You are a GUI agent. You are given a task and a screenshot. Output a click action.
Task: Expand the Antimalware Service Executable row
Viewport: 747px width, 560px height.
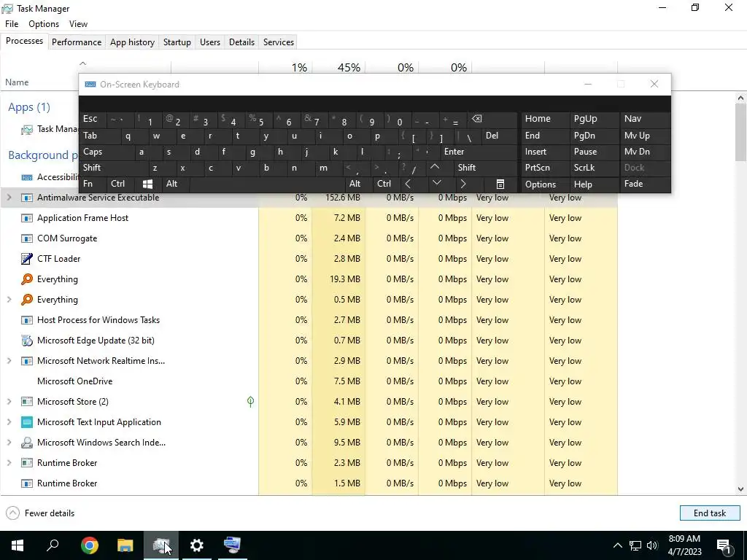pyautogui.click(x=9, y=198)
